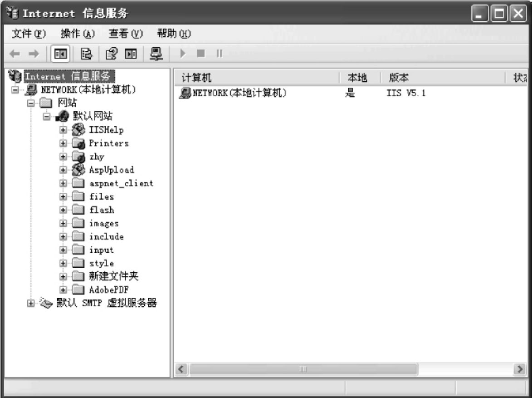Screen dimensions: 532x398
Task: Open the 操作(A) menu
Action: 78,34
